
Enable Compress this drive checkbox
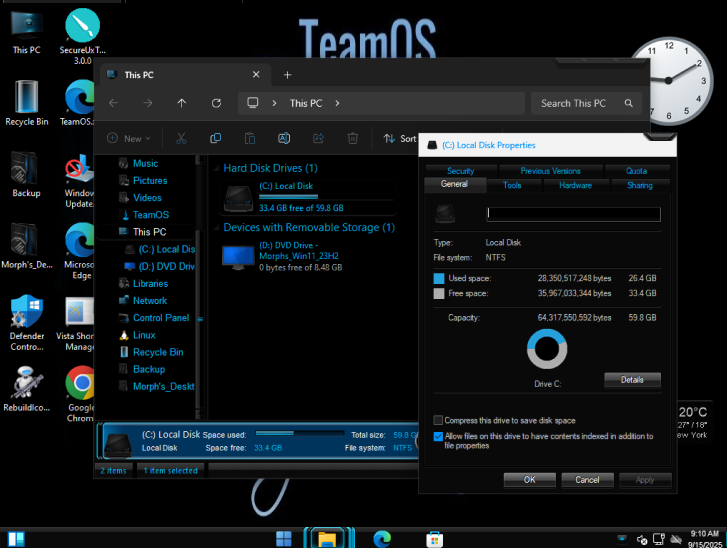(438, 420)
